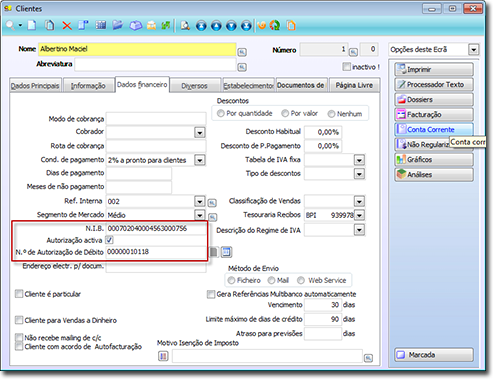This screenshot has width=496, height=383.
Task: Open Tabela de IVA fixa dropdown
Action: [359, 160]
